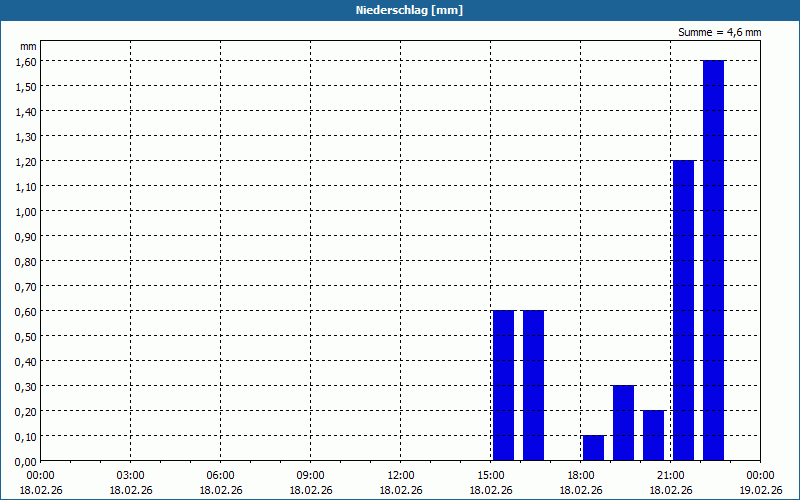800x500 pixels.
Task: Click the 'Niederschlag [mm]' chart title
Action: [x=409, y=10]
